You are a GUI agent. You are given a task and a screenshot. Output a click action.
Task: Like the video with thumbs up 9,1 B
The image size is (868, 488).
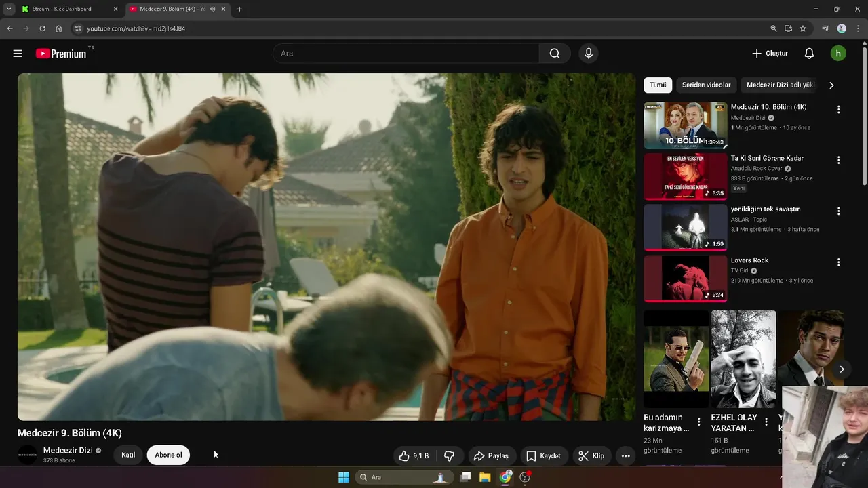point(414,455)
